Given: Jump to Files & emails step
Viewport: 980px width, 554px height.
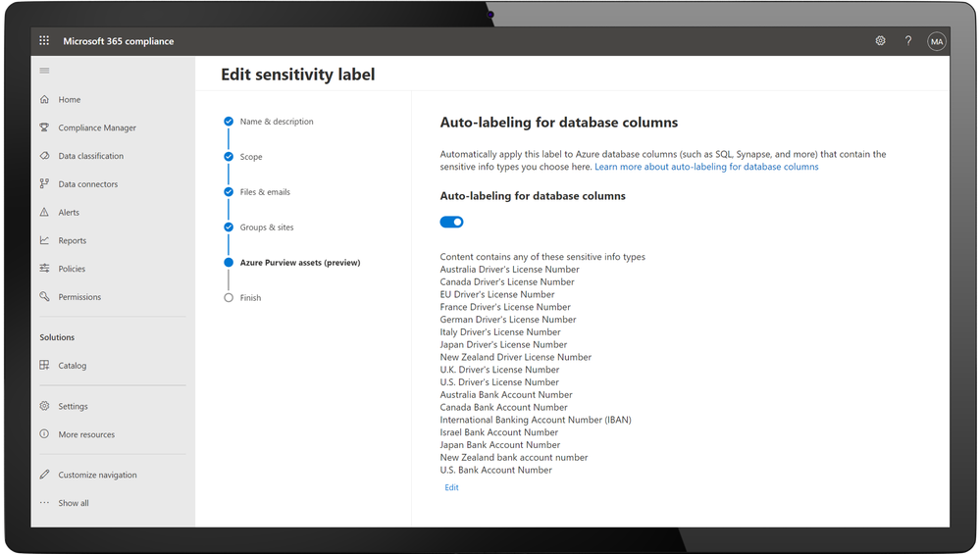Looking at the screenshot, I should [265, 192].
